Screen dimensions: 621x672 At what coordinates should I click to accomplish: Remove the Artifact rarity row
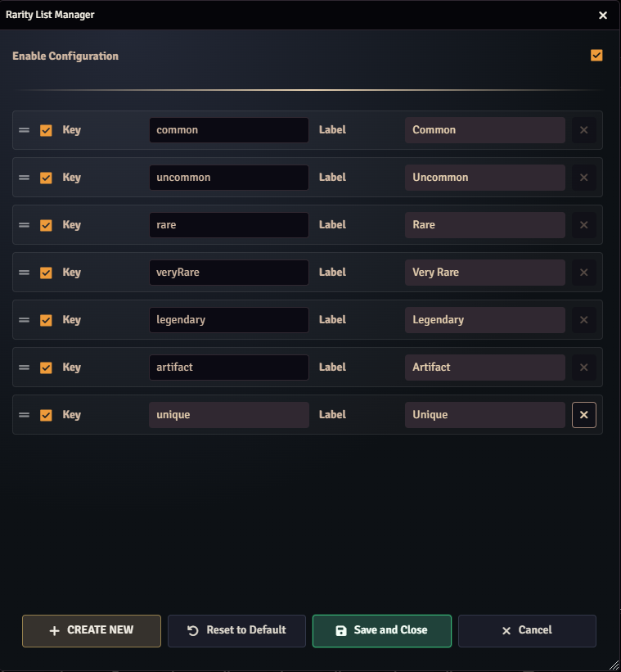click(583, 368)
